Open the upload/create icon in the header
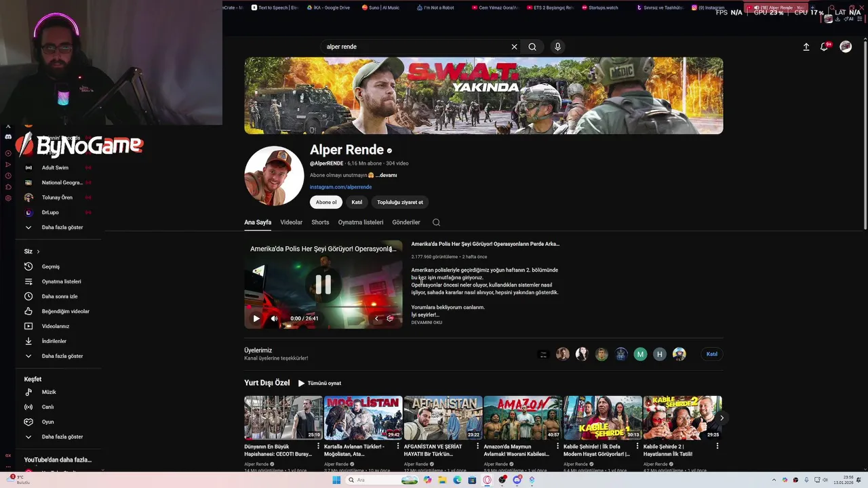 click(x=806, y=47)
